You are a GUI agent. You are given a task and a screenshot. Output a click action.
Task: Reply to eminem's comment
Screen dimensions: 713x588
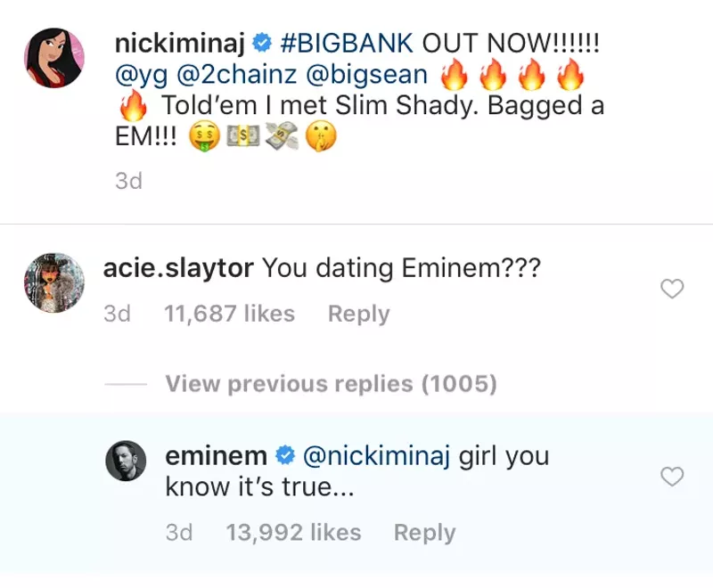click(x=424, y=533)
